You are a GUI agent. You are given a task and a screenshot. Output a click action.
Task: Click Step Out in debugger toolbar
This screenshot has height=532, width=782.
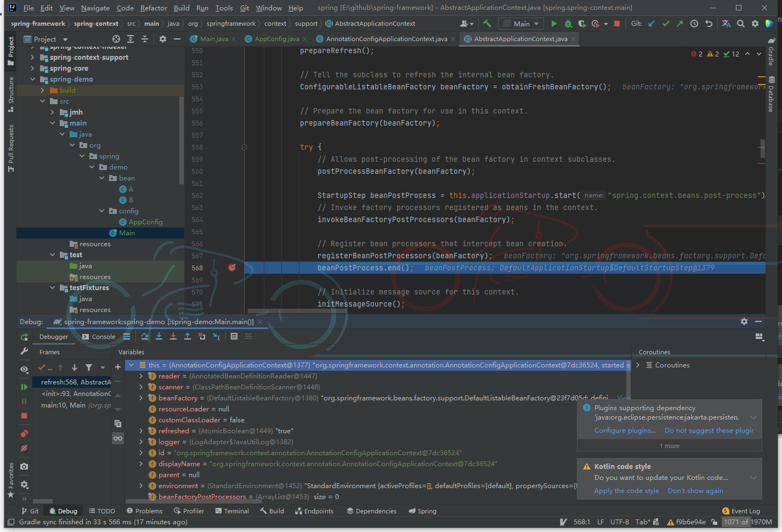pyautogui.click(x=188, y=336)
